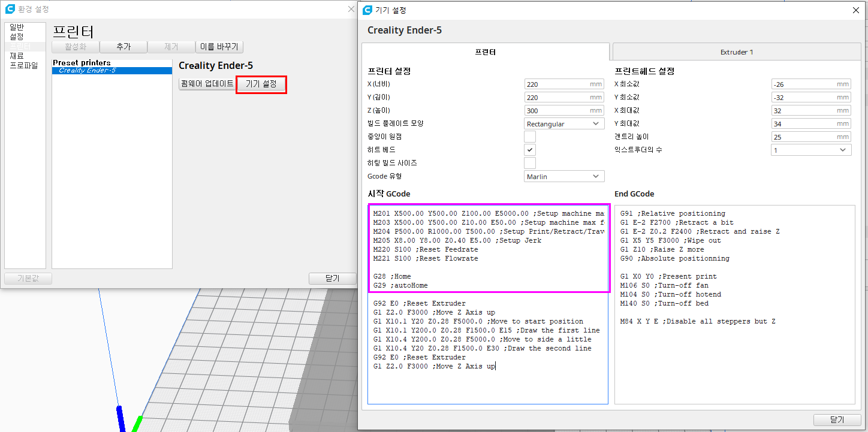Viewport: 868px width, 432px height.
Task: Click the X (너비) input field
Action: [x=564, y=84]
